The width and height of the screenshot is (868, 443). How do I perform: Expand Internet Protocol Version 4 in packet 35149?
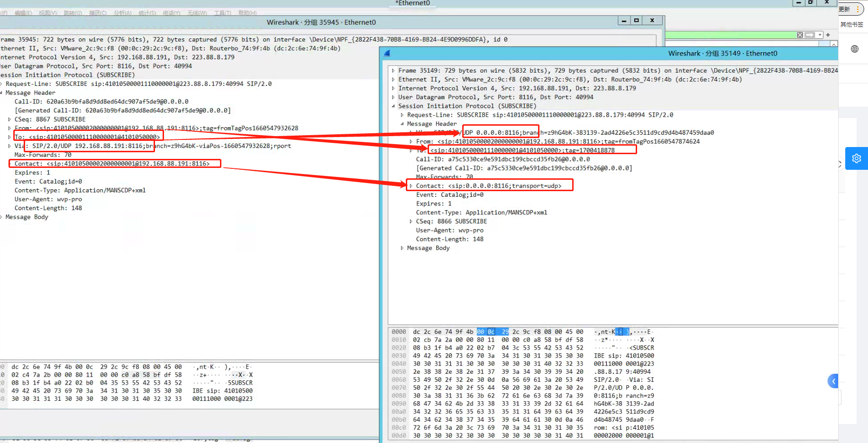[x=393, y=88]
